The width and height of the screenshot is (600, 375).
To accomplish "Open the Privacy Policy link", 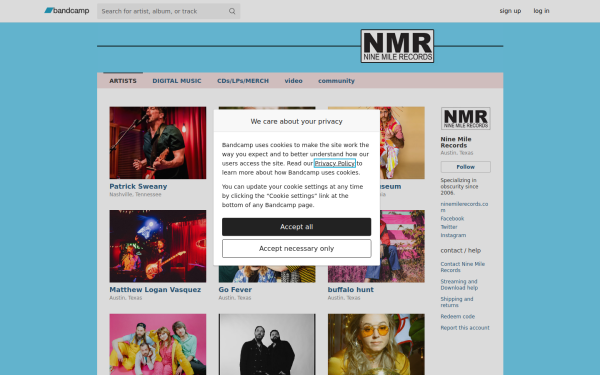I will tap(335, 163).
